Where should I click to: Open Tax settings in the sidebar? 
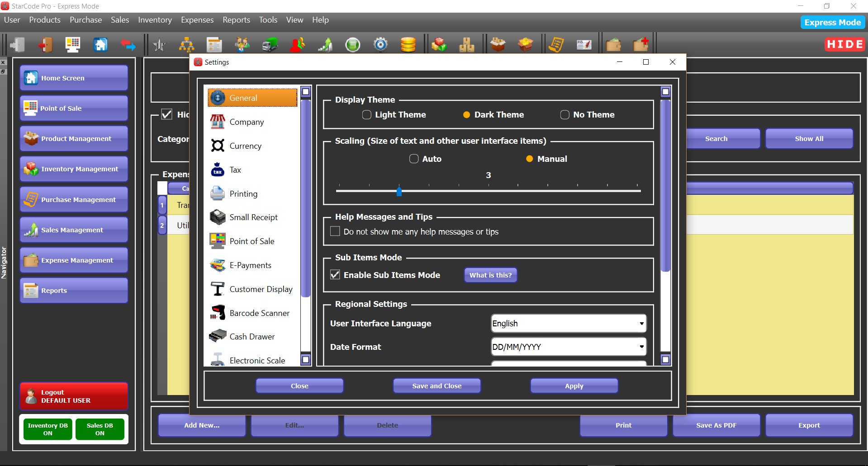(235, 169)
